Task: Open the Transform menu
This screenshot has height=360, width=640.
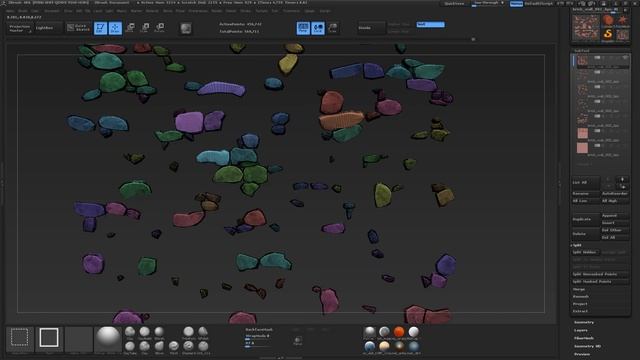Action: tap(291, 11)
